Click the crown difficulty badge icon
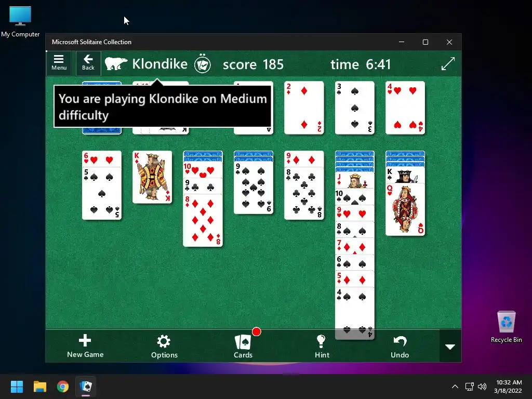532x399 pixels. [x=203, y=63]
